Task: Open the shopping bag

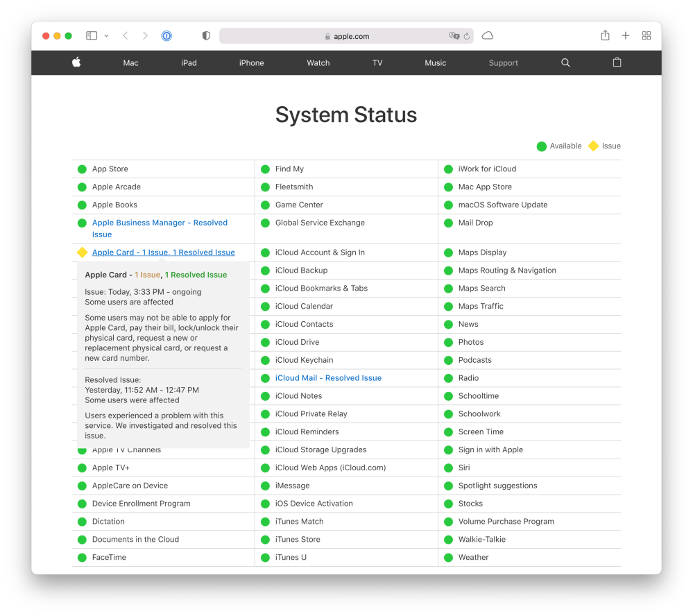Action: [617, 62]
